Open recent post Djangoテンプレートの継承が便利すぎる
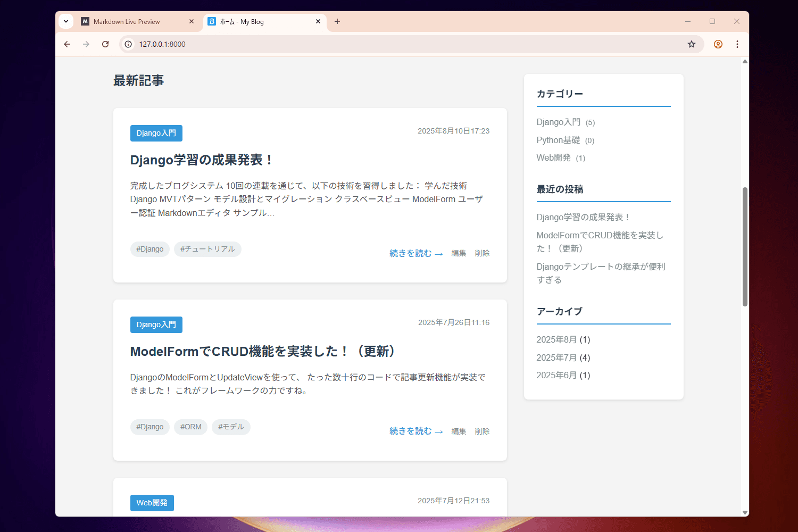 (x=601, y=273)
